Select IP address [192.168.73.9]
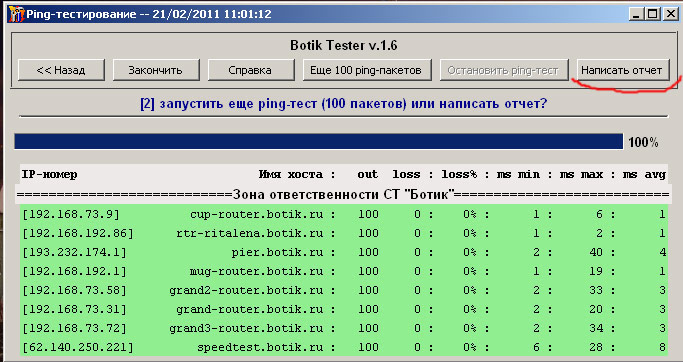Viewport: 683px width, 362px height. tap(71, 214)
